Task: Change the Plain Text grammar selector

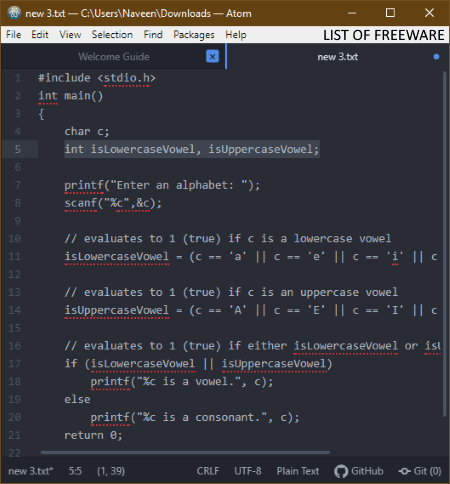Action: tap(298, 471)
